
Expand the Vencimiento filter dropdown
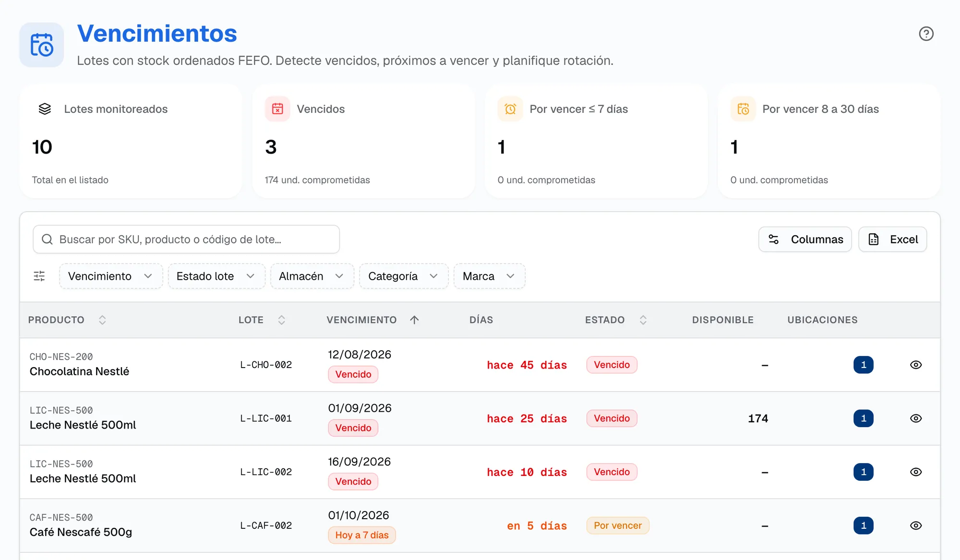click(111, 276)
